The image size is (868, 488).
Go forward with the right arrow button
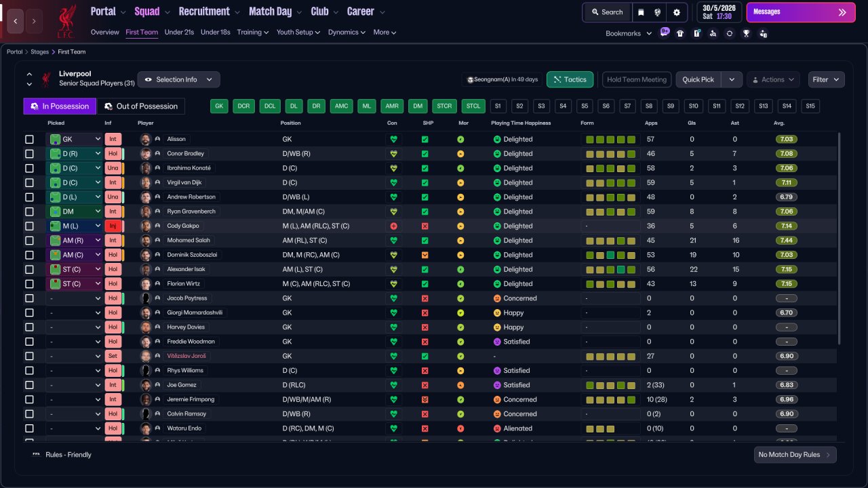[33, 21]
